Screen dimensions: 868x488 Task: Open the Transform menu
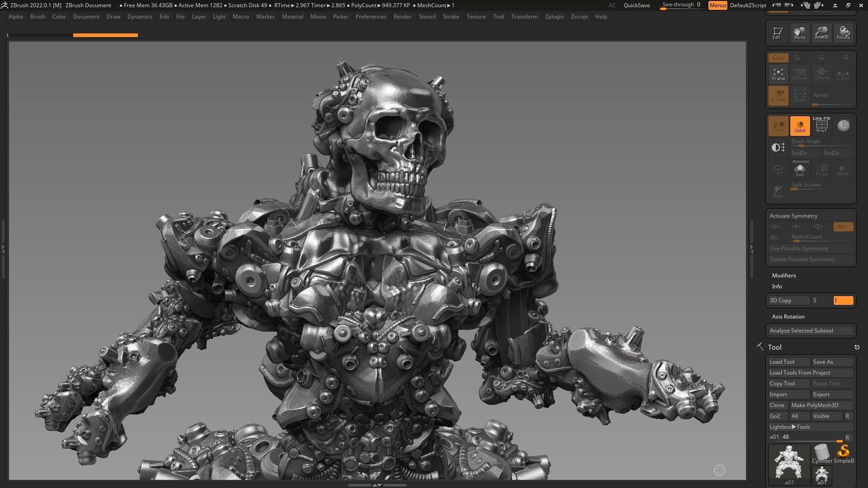524,17
